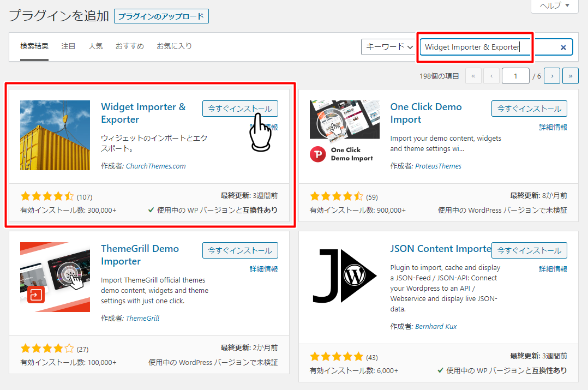Click プラグインのアップロード button
The width and height of the screenshot is (588, 390).
pyautogui.click(x=161, y=16)
